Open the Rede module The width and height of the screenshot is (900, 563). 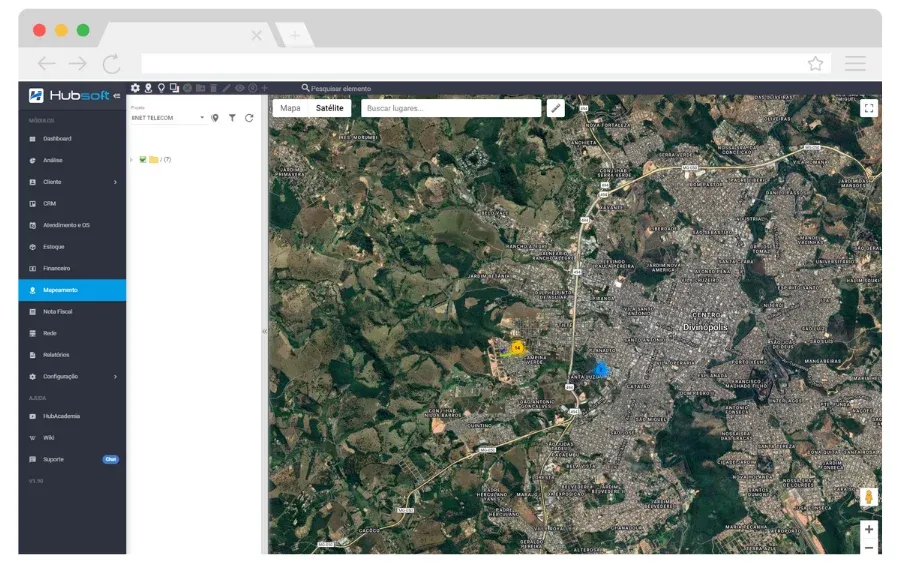pyautogui.click(x=72, y=333)
